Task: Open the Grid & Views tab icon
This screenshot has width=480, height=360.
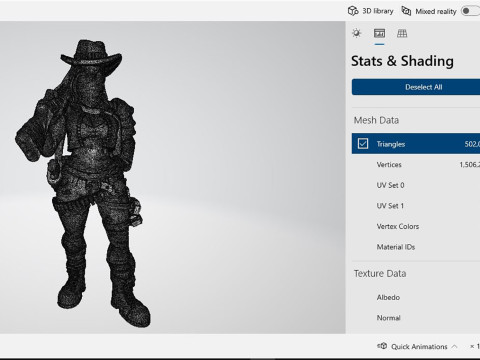Action: [402, 33]
